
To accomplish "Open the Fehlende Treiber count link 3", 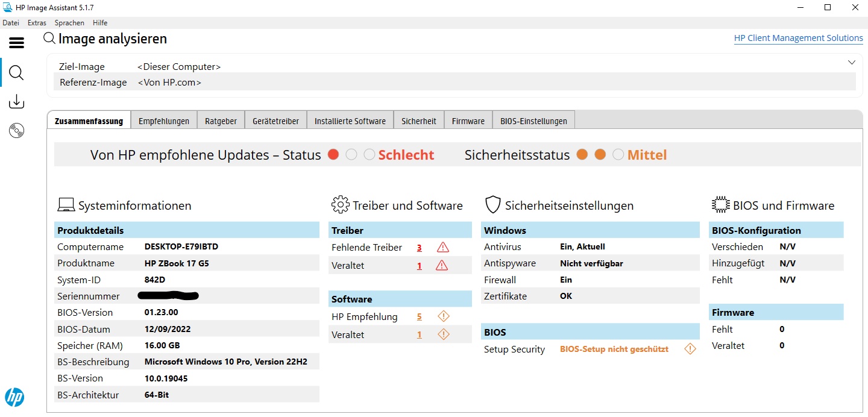I will pos(420,248).
